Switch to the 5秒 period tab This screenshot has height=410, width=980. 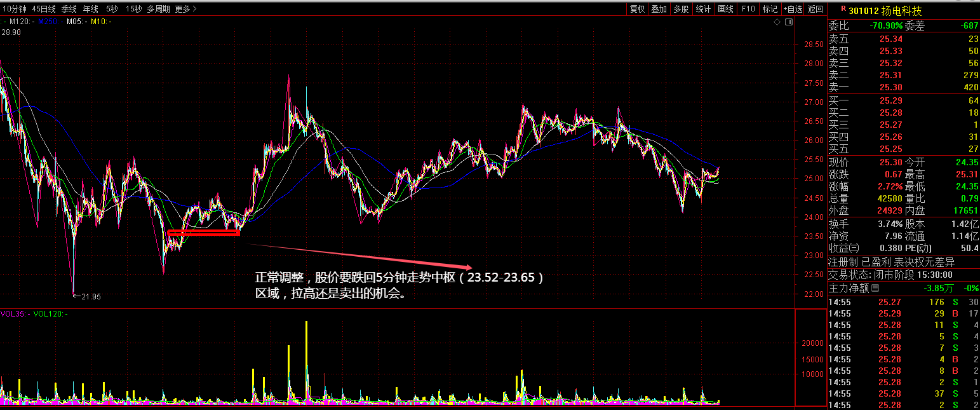[x=112, y=9]
